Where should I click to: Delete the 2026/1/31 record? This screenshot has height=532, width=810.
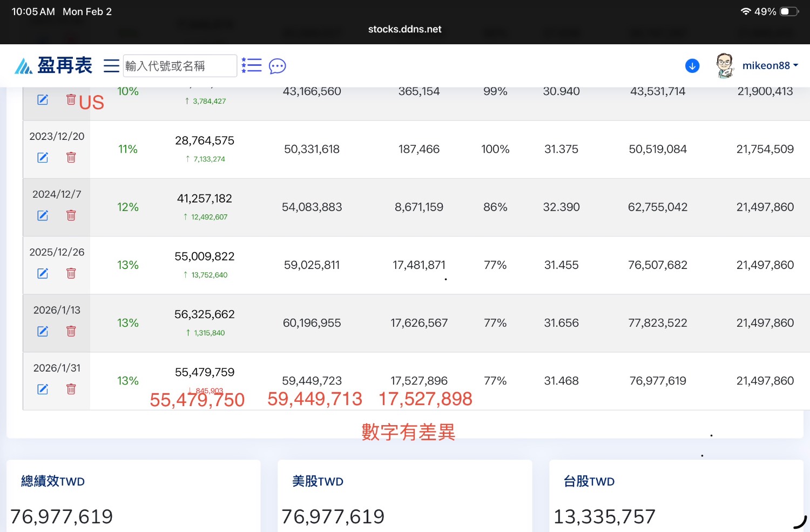point(71,389)
